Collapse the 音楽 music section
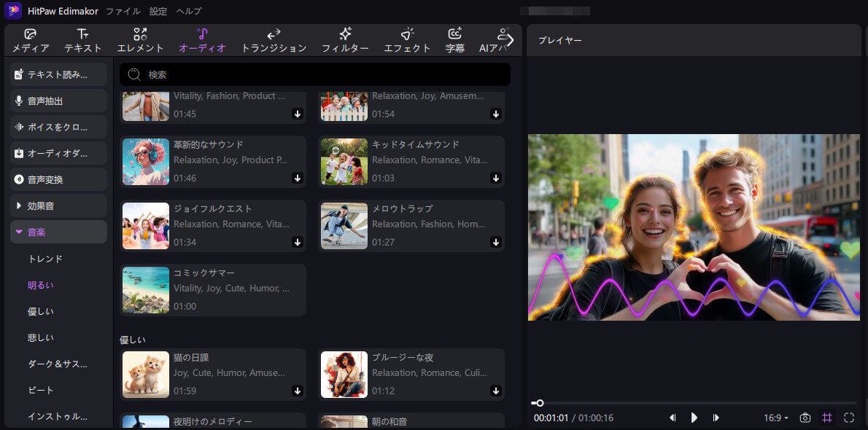 coord(58,232)
